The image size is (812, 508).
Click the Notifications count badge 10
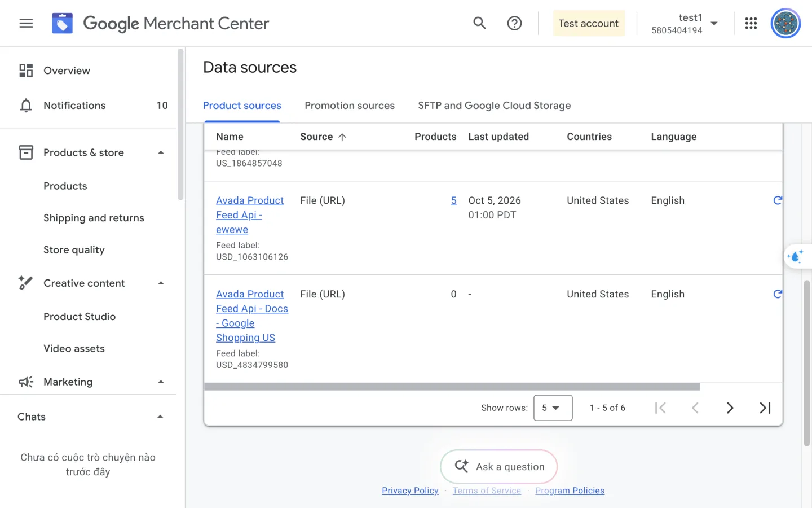click(x=162, y=106)
